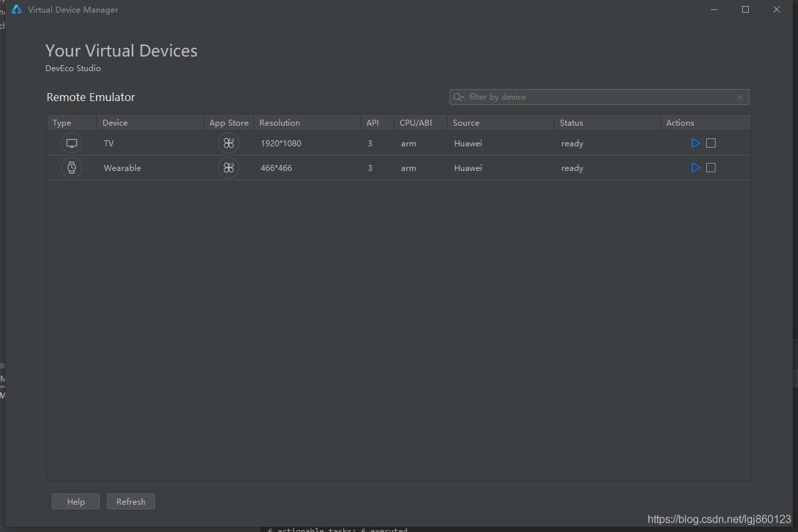The width and height of the screenshot is (798, 532).
Task: Click the Wearable row API value 3
Action: [x=370, y=168]
